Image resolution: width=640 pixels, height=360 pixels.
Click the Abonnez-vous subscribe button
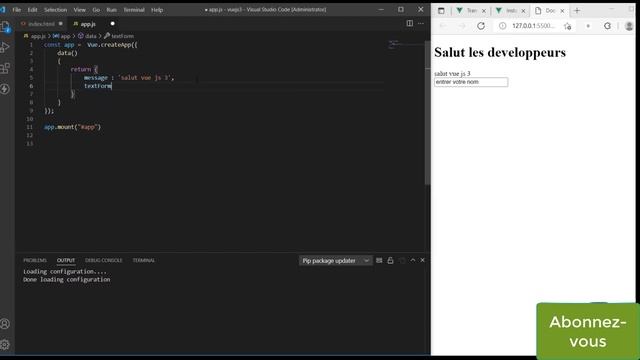588,331
